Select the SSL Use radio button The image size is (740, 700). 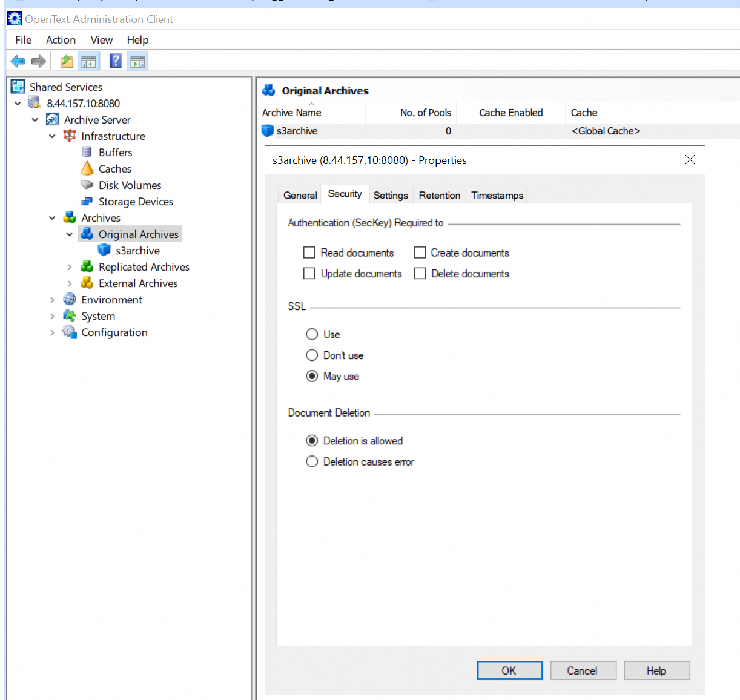pyautogui.click(x=312, y=334)
